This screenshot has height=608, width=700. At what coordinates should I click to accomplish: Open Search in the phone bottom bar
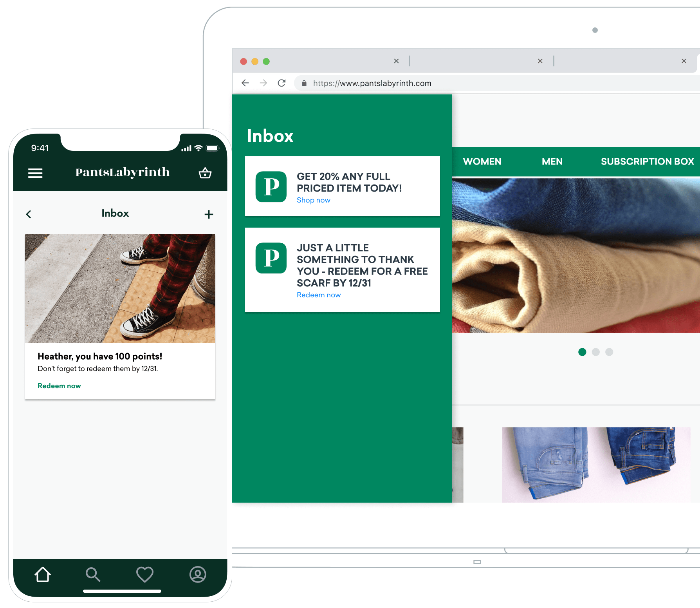coord(93,574)
